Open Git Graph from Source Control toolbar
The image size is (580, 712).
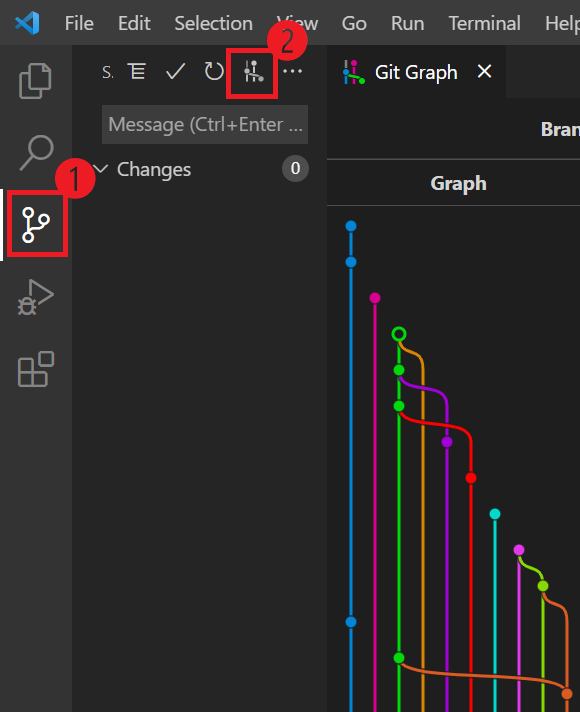253,71
